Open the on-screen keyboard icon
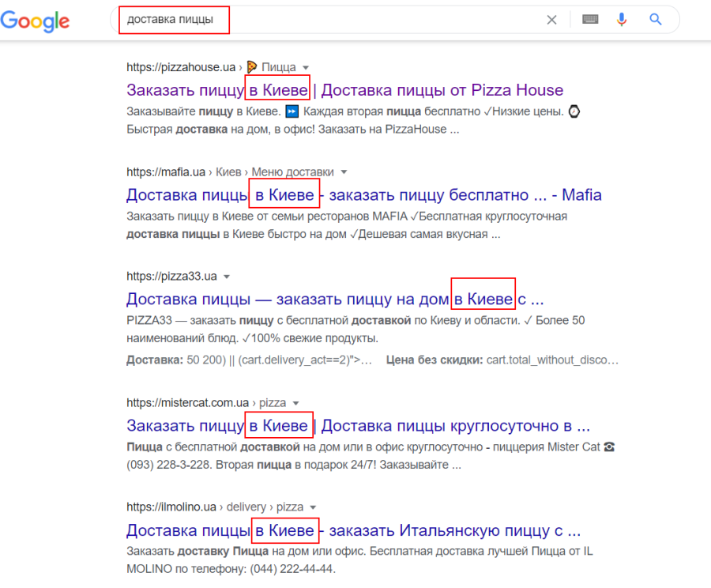 [590, 20]
